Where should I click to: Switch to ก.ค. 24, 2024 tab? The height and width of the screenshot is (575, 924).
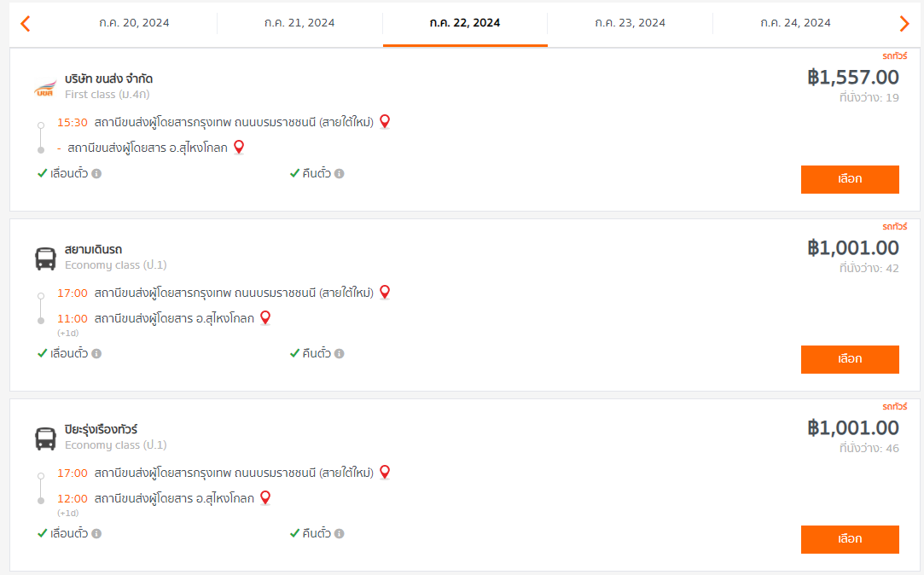[795, 23]
